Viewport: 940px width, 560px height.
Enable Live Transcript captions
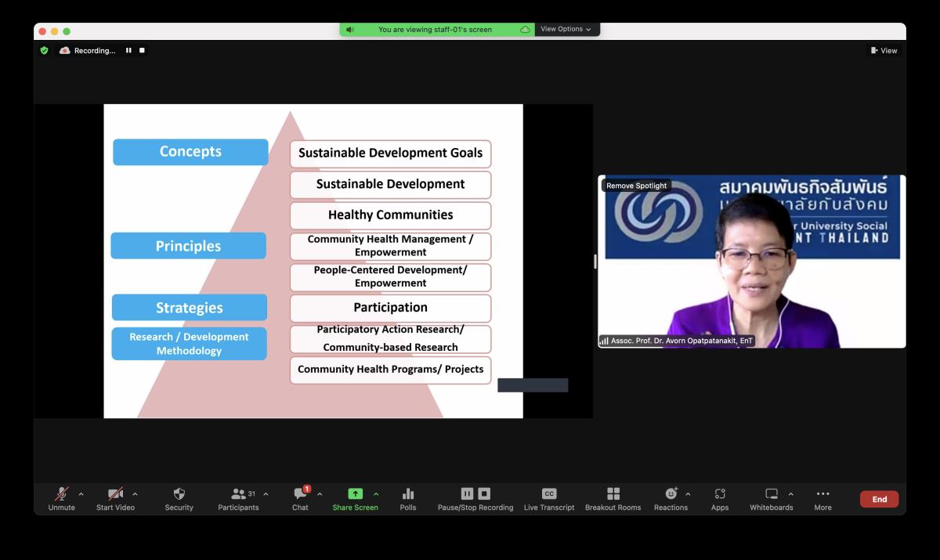549,498
